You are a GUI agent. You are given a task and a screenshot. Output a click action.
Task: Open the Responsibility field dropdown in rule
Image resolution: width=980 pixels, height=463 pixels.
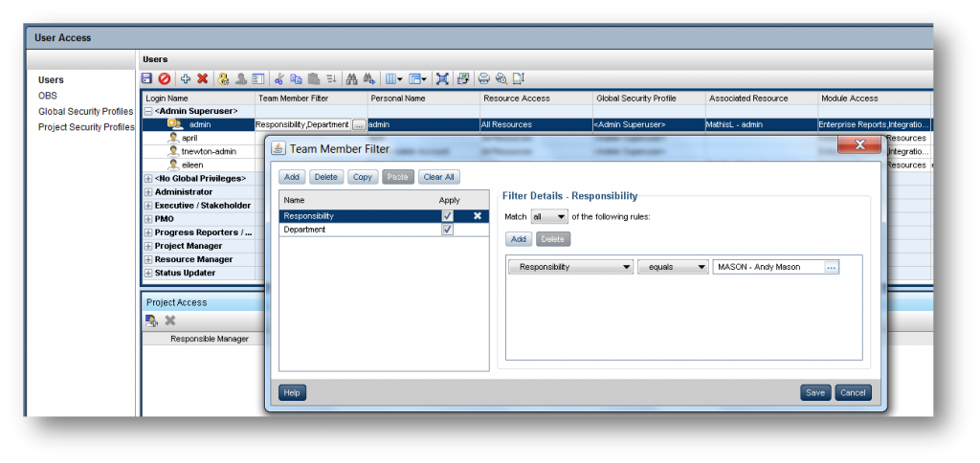coord(571,267)
